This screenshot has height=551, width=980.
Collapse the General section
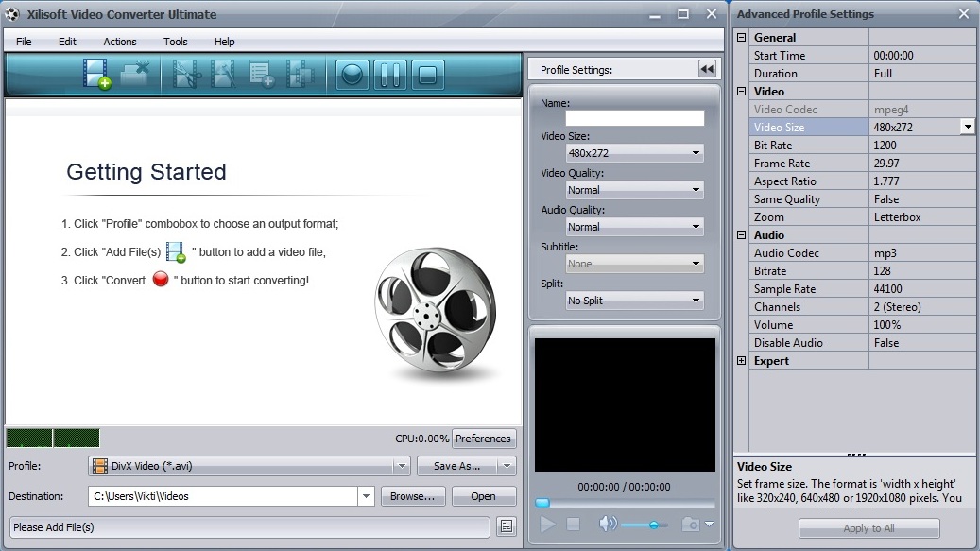pos(741,38)
